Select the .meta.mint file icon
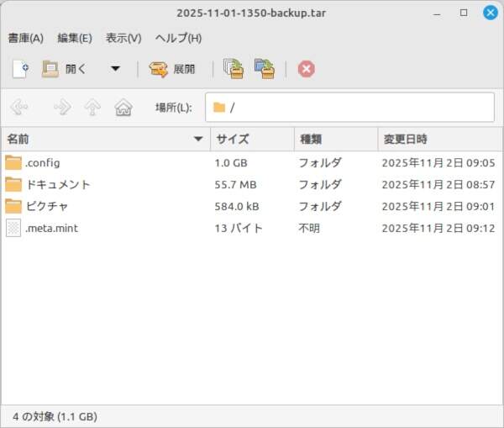This screenshot has width=504, height=428. (x=13, y=228)
